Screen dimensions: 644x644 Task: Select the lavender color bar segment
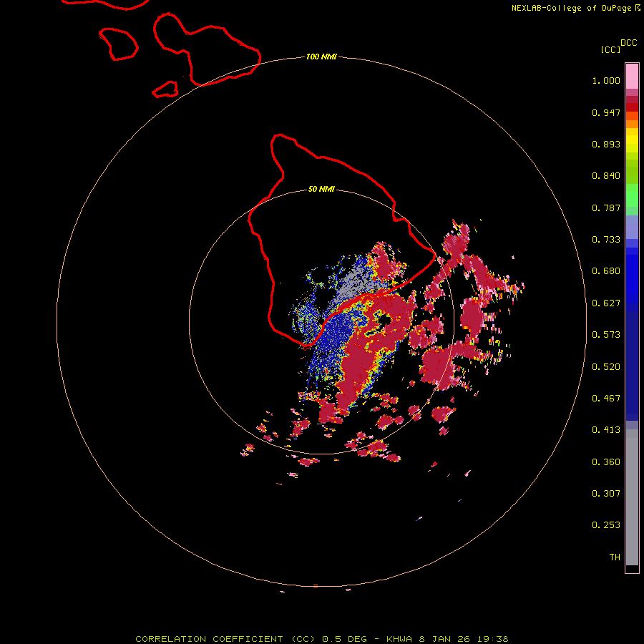point(632,227)
